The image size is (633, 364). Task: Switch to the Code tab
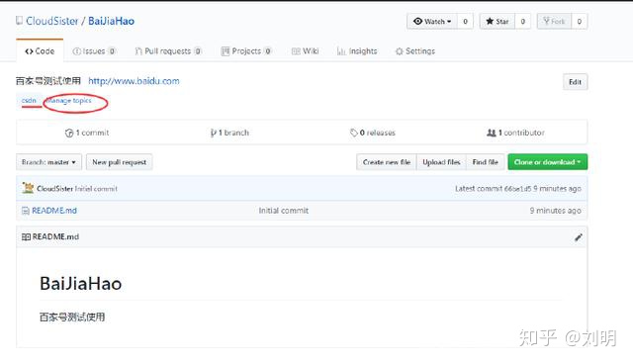[40, 51]
